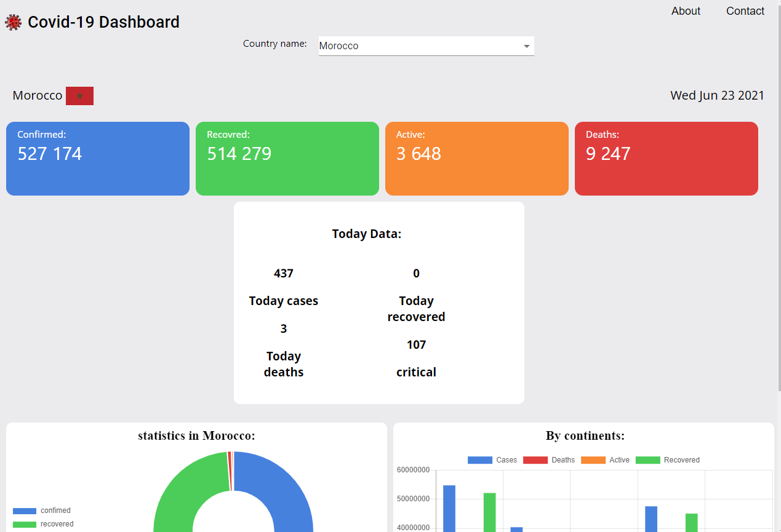Open the About page
This screenshot has width=781, height=532.
coord(686,11)
